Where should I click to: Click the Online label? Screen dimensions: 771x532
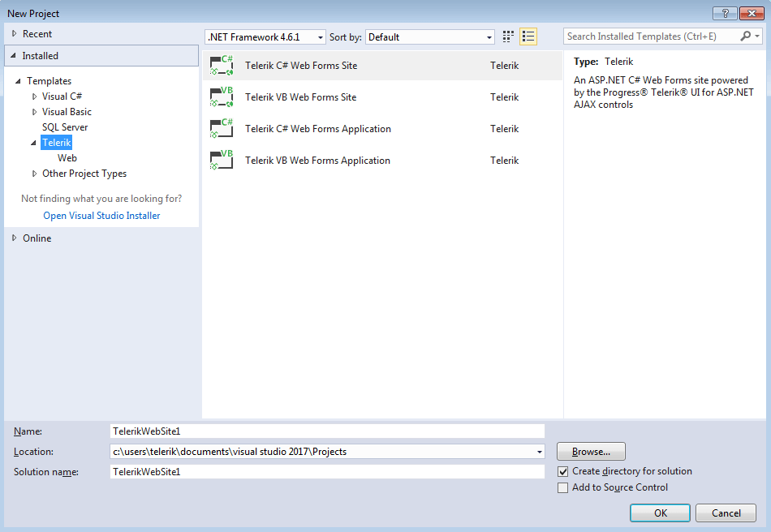(37, 238)
